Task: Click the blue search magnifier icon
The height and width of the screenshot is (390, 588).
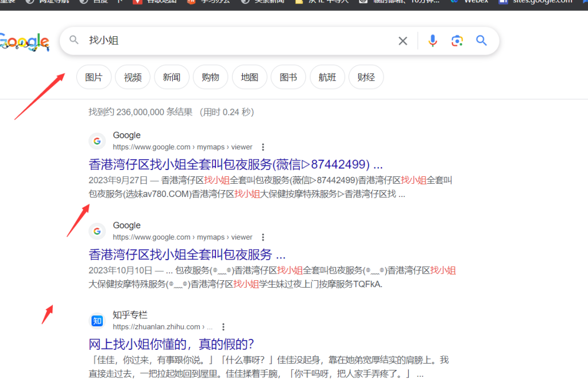Action: pyautogui.click(x=481, y=41)
